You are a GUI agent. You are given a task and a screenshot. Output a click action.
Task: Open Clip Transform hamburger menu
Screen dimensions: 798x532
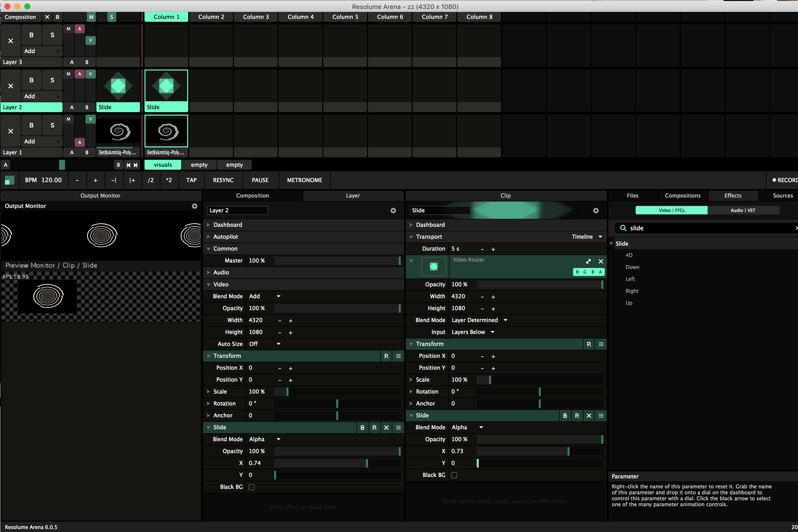[x=601, y=344]
